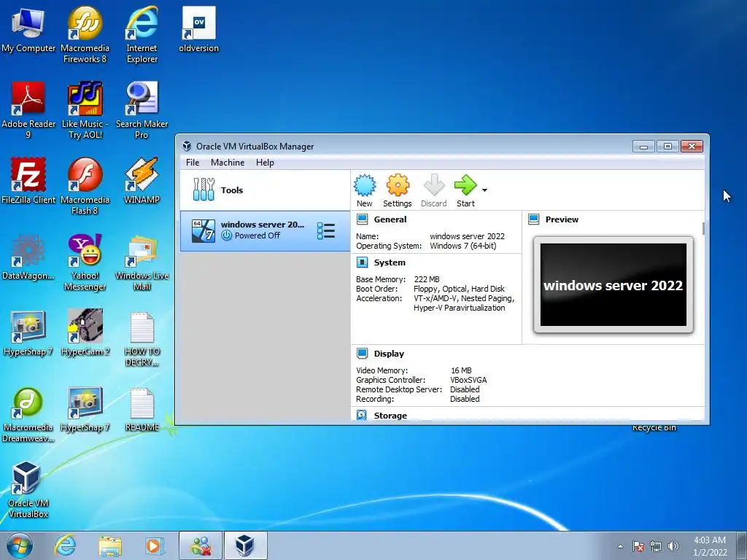Image resolution: width=747 pixels, height=560 pixels.
Task: Open the Help menu
Action: tap(265, 163)
